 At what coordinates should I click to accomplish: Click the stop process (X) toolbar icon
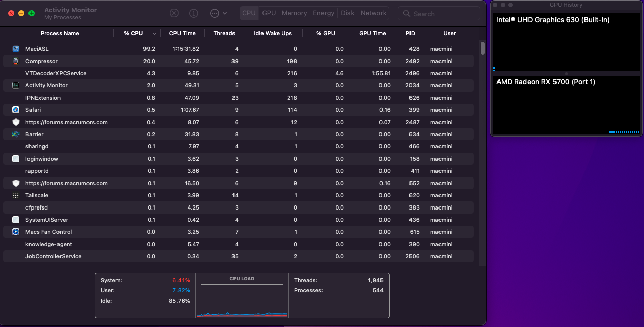coord(174,13)
